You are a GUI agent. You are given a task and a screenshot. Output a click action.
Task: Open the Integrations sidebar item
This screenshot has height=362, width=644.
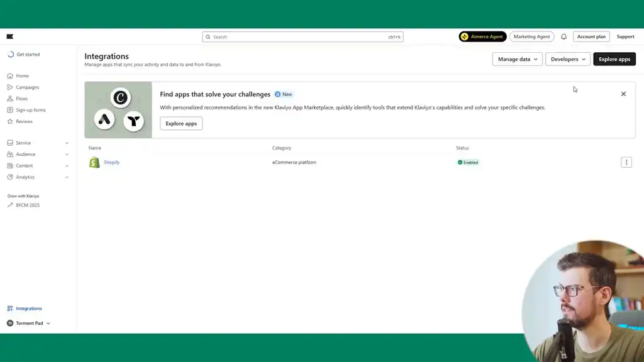(28, 308)
